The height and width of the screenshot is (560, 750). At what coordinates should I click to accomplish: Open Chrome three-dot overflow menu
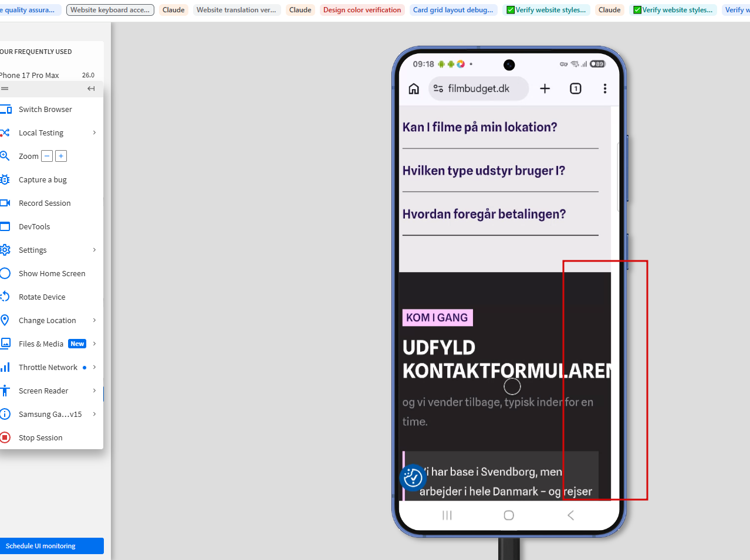(x=605, y=89)
